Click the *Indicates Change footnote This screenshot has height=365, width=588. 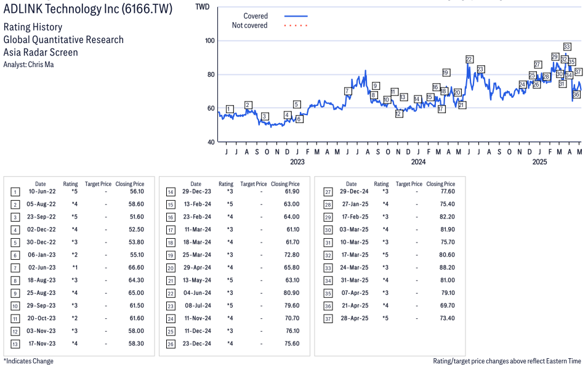point(28,361)
